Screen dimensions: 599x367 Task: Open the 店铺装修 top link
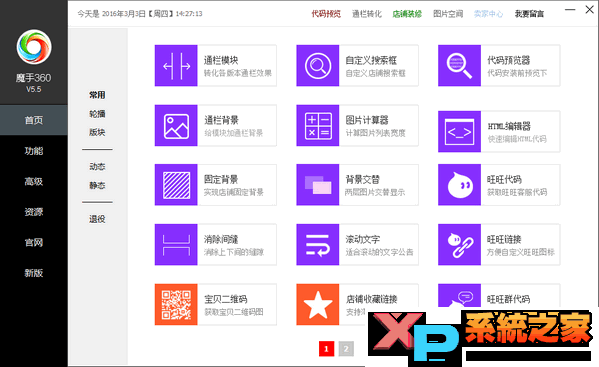(x=407, y=14)
